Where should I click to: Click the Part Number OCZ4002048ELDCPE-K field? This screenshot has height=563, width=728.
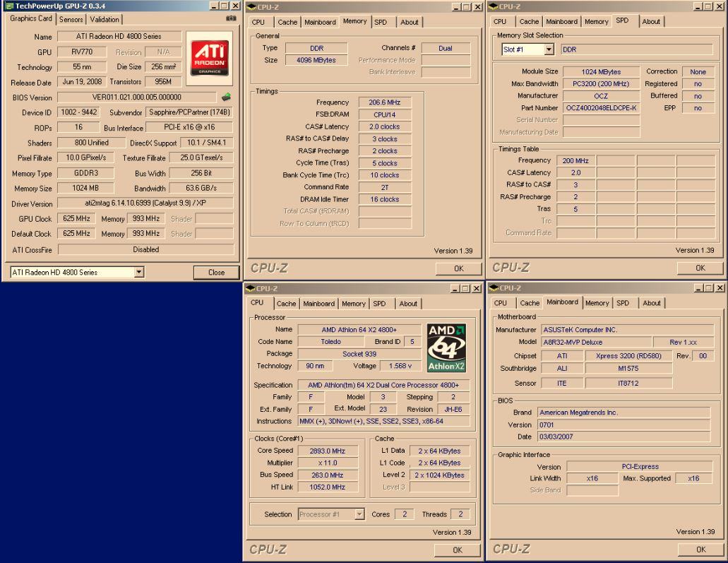coord(601,108)
